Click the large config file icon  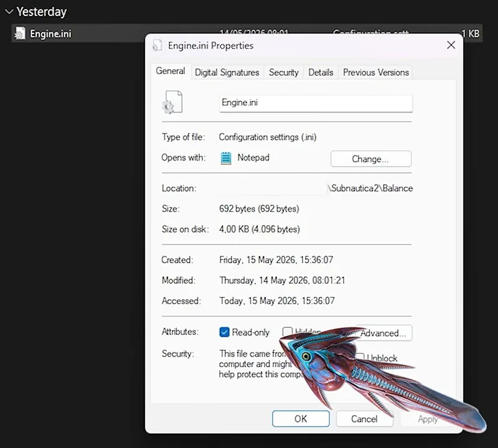coord(172,102)
